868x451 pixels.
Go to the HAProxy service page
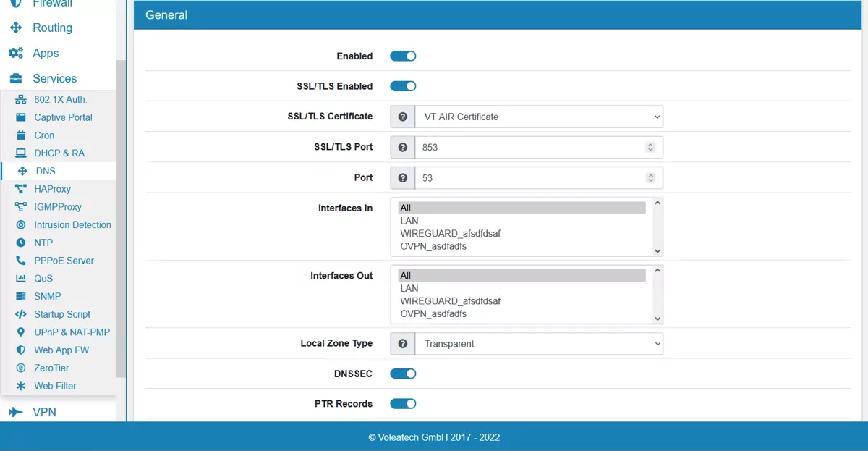point(52,189)
